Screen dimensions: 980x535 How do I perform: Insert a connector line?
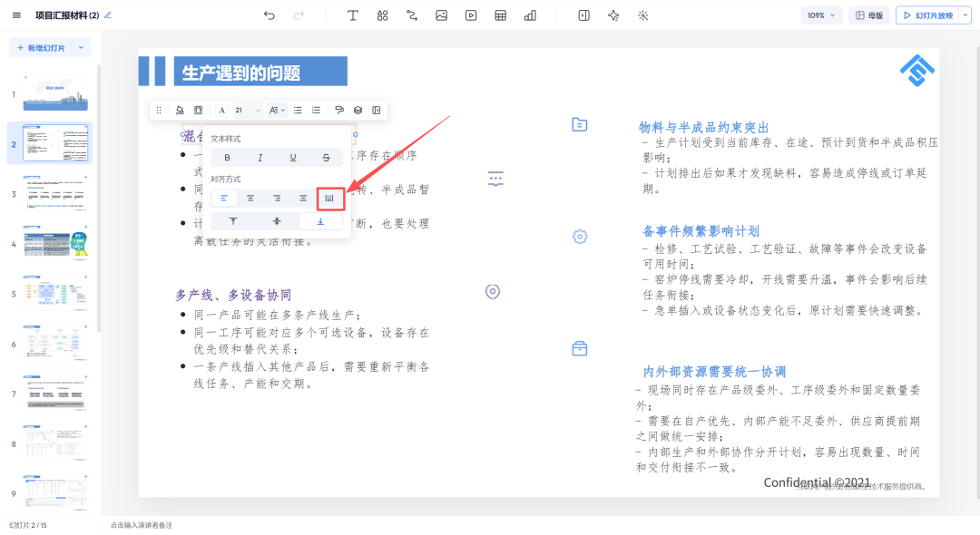(x=412, y=15)
